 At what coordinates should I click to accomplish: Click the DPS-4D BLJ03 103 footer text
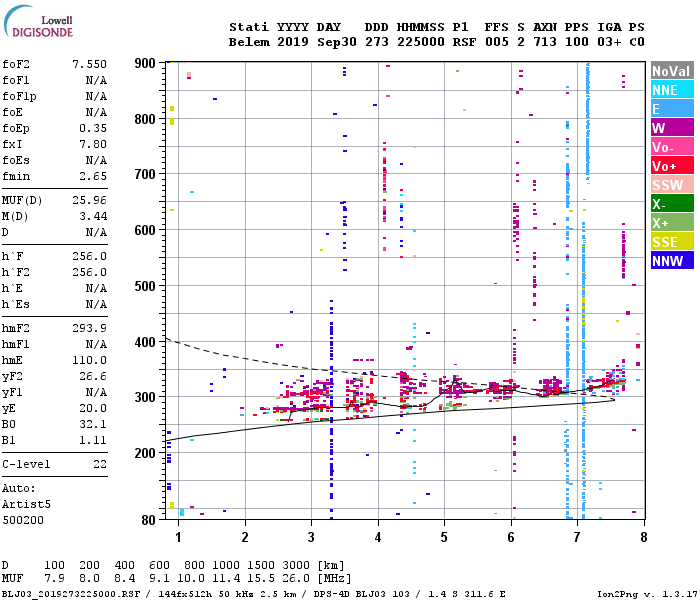point(362,595)
